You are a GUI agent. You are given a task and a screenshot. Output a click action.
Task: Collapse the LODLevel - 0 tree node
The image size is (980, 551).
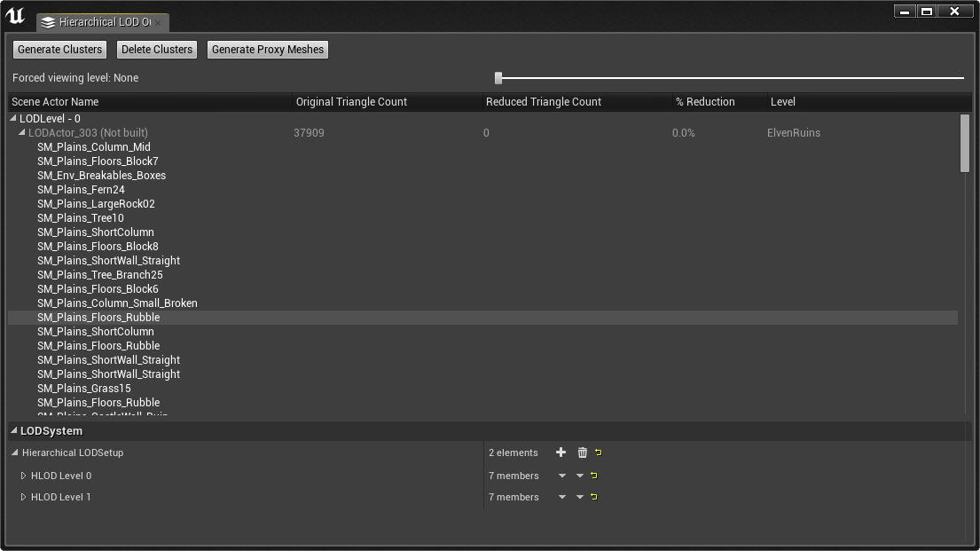(13, 118)
